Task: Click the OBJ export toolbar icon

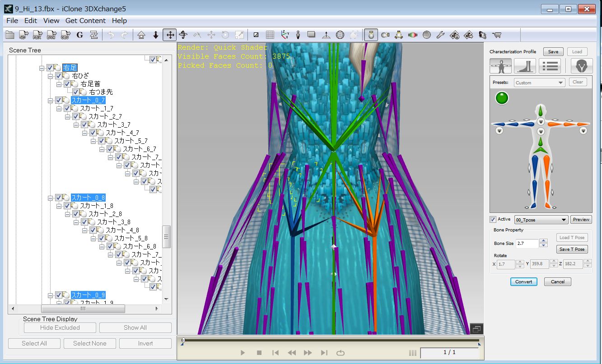Action: 66,35
